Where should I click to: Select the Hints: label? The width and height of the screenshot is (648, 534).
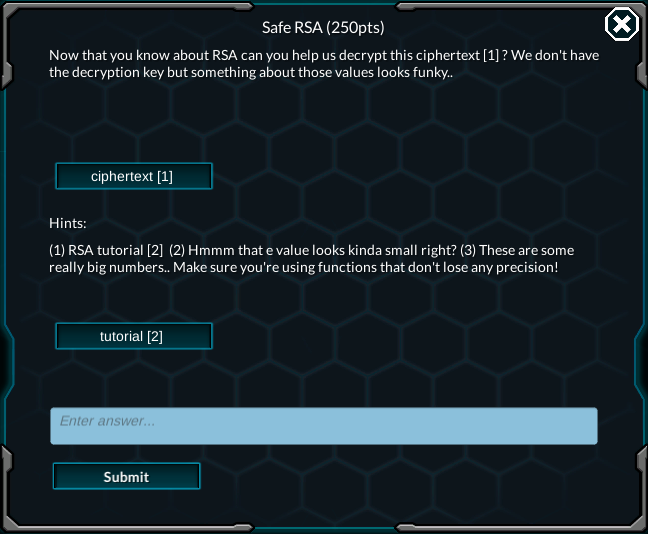68,223
